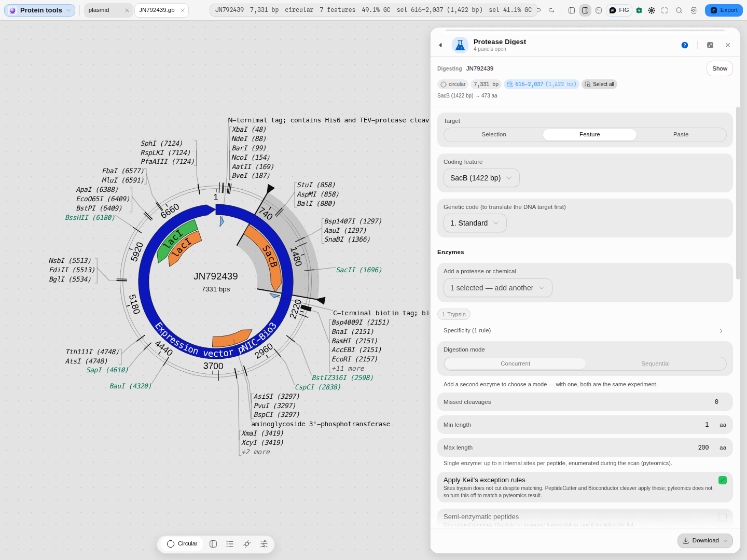This screenshot has height=560, width=747.
Task: Expand the Specificity (1 rule) row
Action: (585, 330)
